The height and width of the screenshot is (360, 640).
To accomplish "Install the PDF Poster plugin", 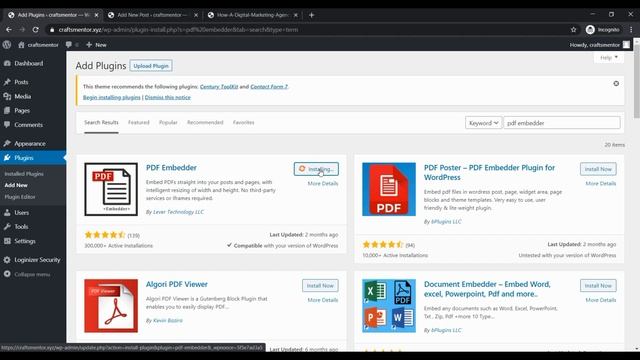I will coord(598,169).
